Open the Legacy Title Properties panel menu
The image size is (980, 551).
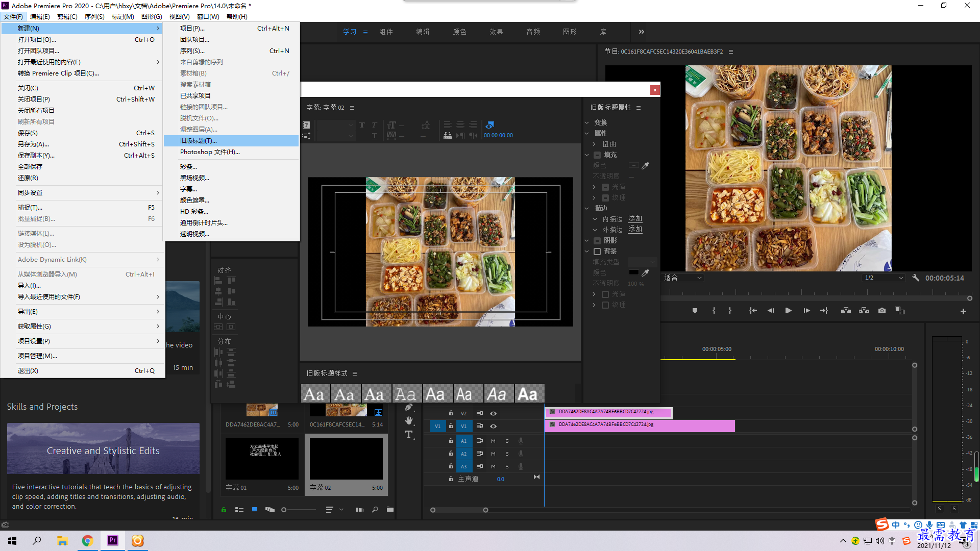639,108
